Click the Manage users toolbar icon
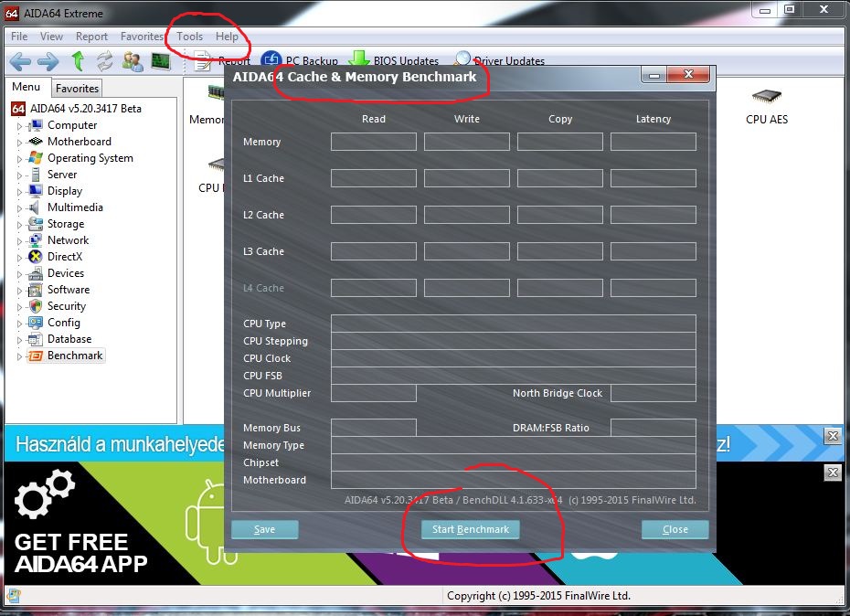This screenshot has height=616, width=850. pyautogui.click(x=133, y=61)
